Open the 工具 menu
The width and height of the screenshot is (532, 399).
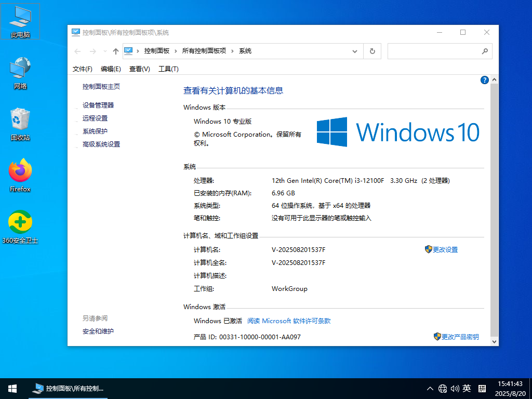tap(168, 69)
